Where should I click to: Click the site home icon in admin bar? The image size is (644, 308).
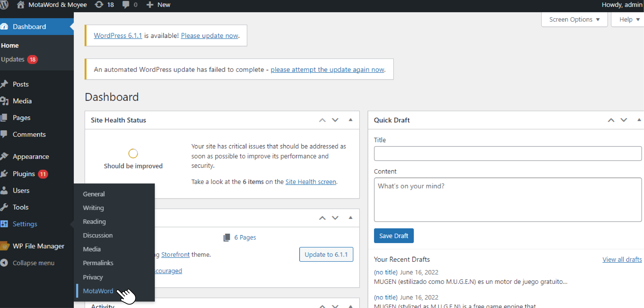tap(21, 5)
